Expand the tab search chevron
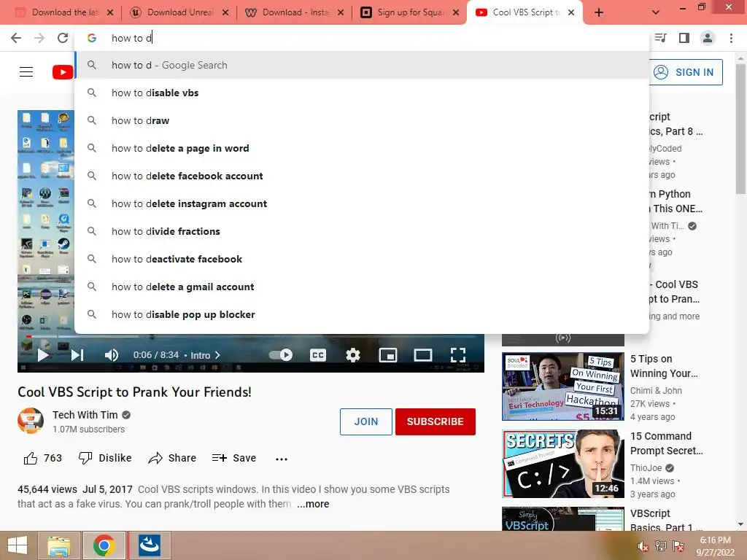Screen dimensions: 747x560 656,12
